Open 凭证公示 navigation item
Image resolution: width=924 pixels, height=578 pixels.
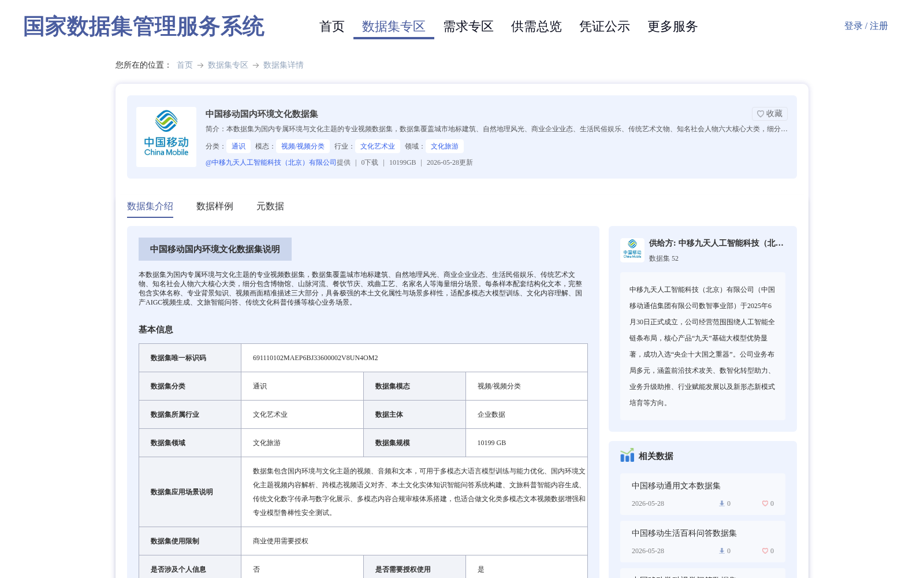click(x=605, y=27)
